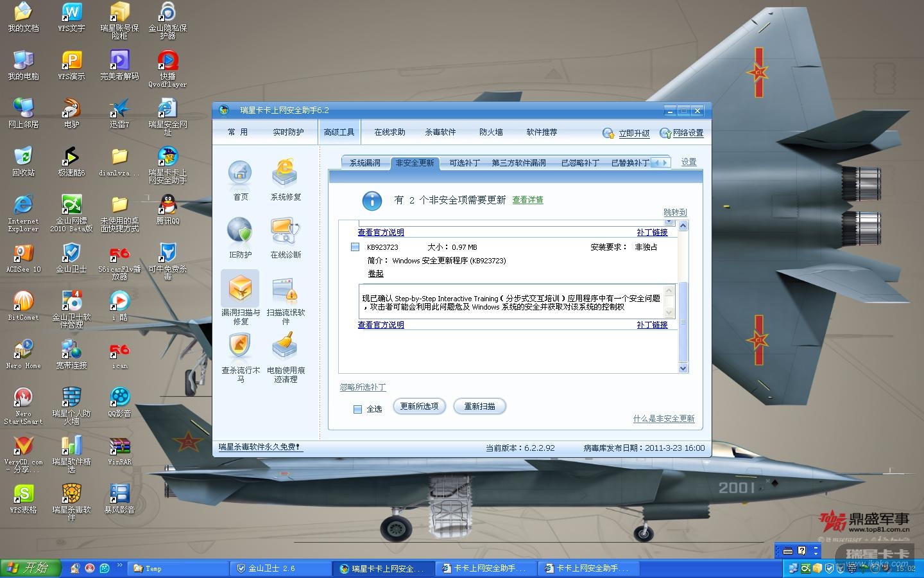
Task: Launch 暴风影音 media player shortcut
Action: pos(119,498)
